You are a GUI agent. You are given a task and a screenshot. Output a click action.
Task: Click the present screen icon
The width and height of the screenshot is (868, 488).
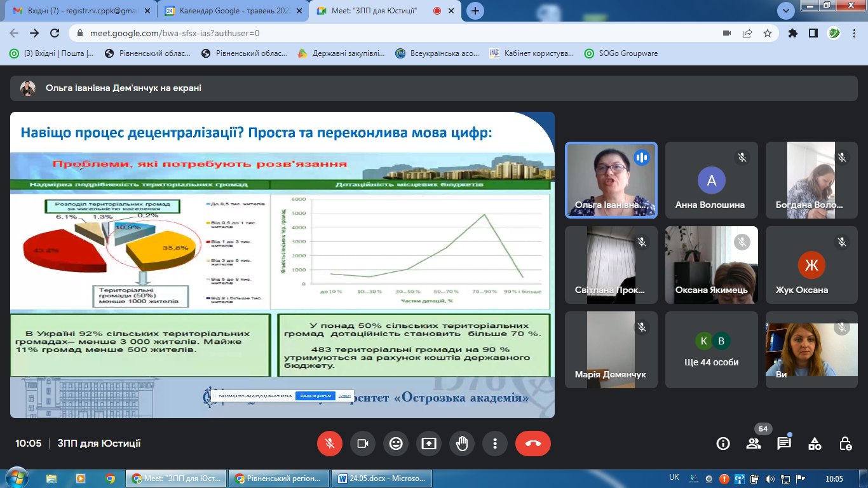[429, 444]
